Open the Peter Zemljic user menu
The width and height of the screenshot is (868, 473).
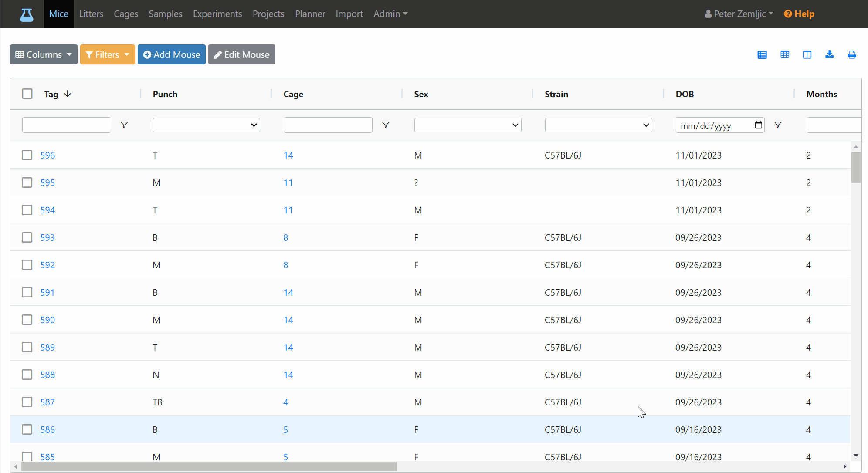[739, 14]
